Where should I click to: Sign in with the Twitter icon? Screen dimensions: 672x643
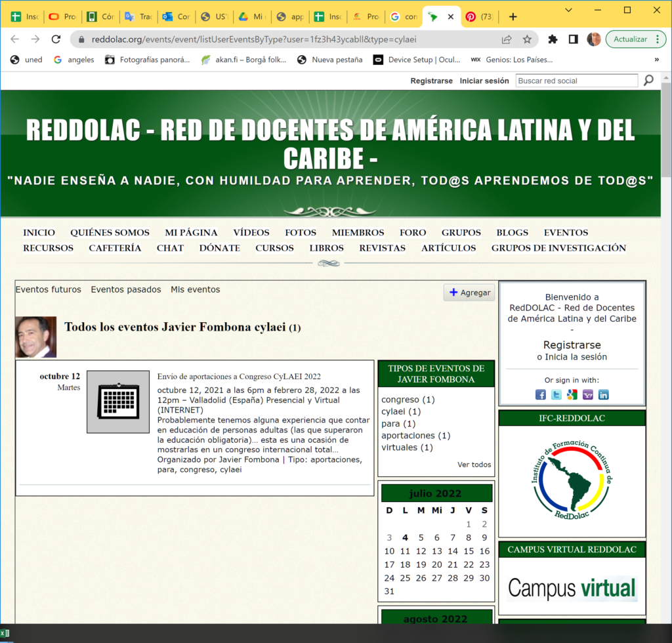[556, 394]
